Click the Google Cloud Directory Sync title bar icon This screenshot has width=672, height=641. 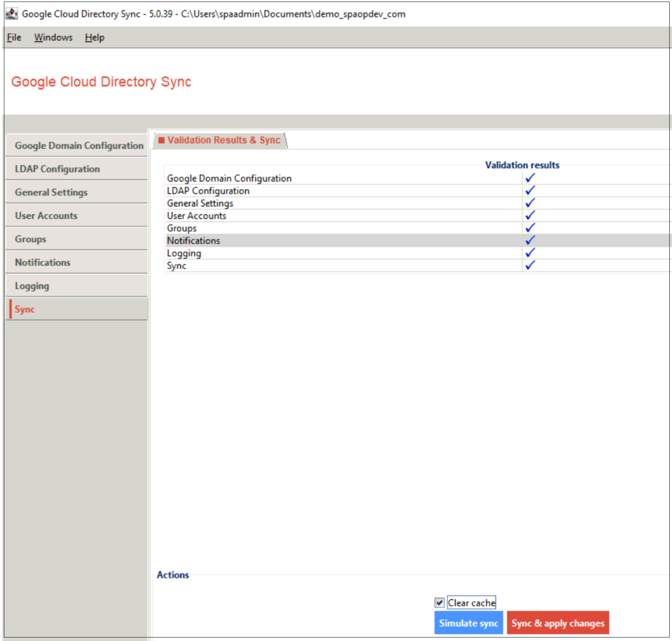click(11, 14)
